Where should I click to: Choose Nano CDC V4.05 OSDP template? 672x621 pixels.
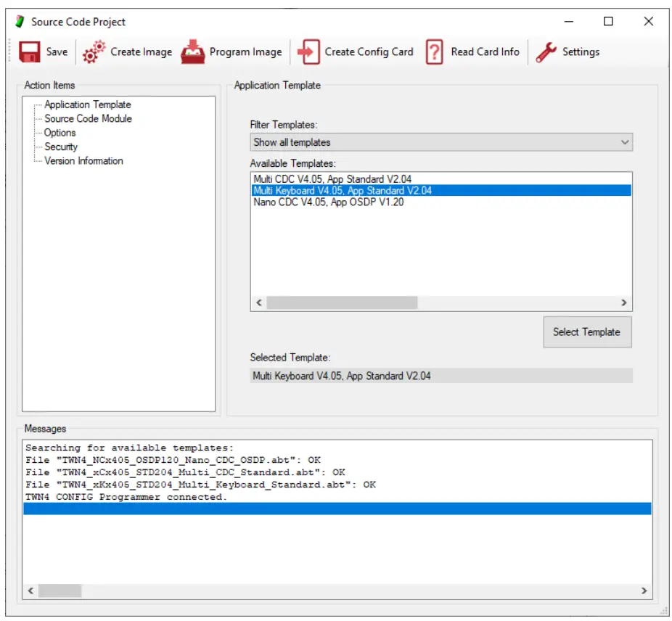tap(328, 202)
